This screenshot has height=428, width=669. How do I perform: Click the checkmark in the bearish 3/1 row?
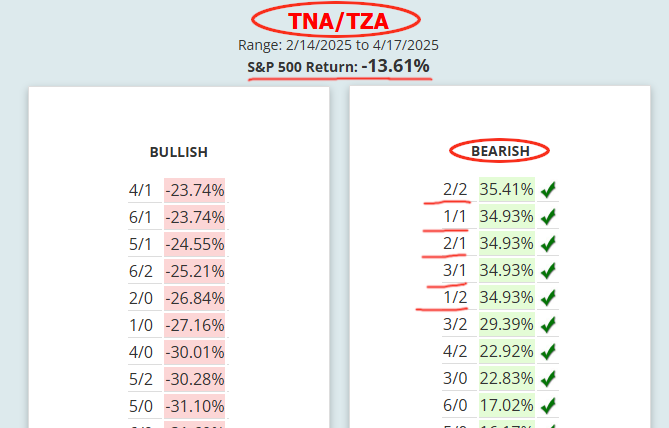[x=547, y=270]
